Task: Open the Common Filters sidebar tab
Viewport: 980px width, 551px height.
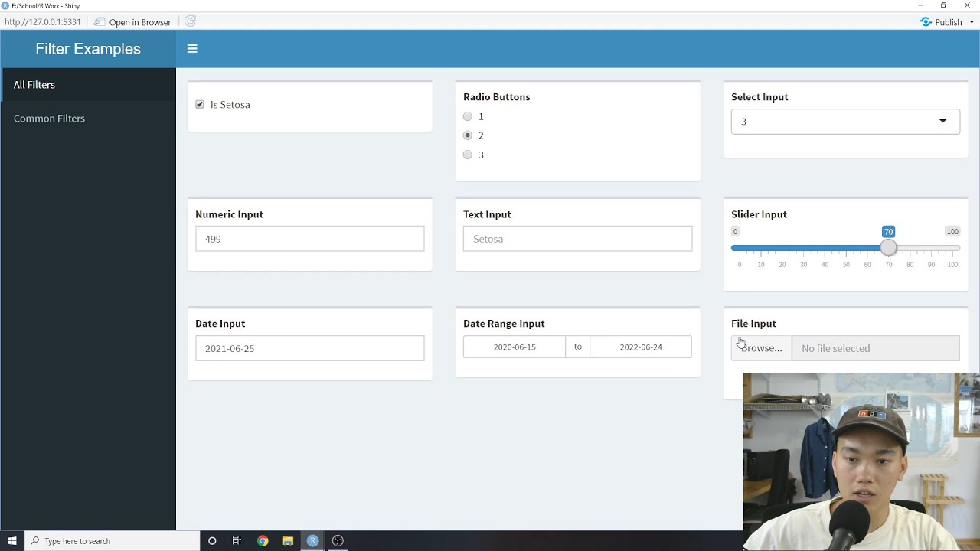Action: pyautogui.click(x=88, y=119)
